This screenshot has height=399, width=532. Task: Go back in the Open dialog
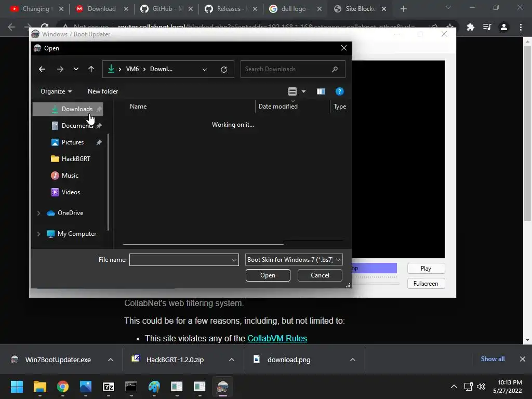click(x=42, y=69)
